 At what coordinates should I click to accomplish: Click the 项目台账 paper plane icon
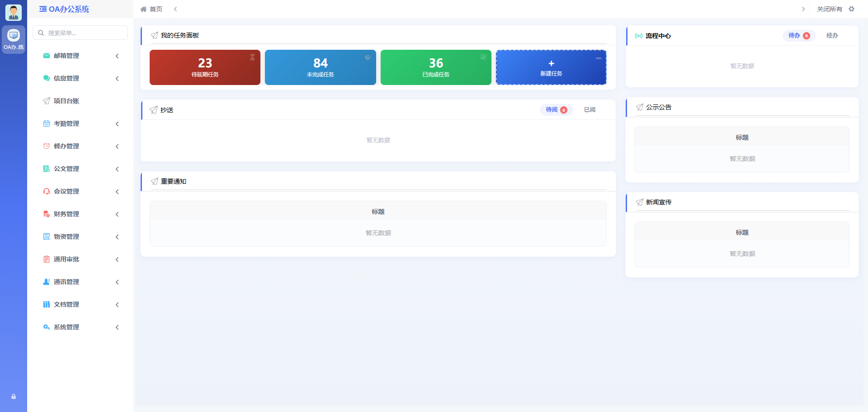[47, 101]
